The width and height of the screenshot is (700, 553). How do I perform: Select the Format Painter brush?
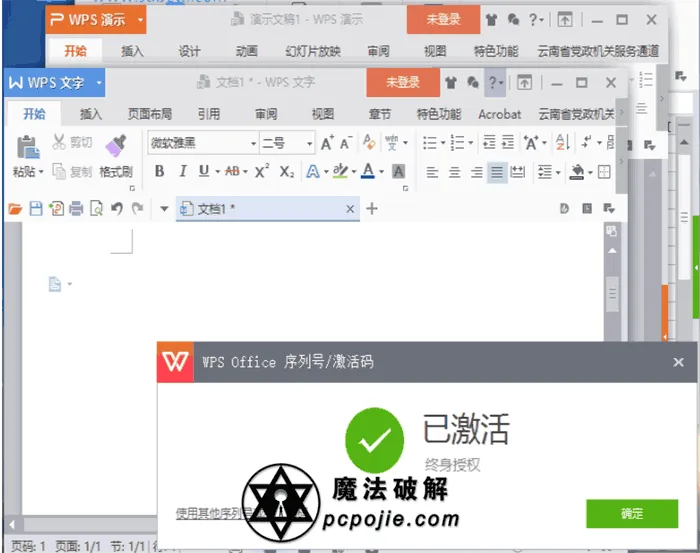[x=116, y=146]
